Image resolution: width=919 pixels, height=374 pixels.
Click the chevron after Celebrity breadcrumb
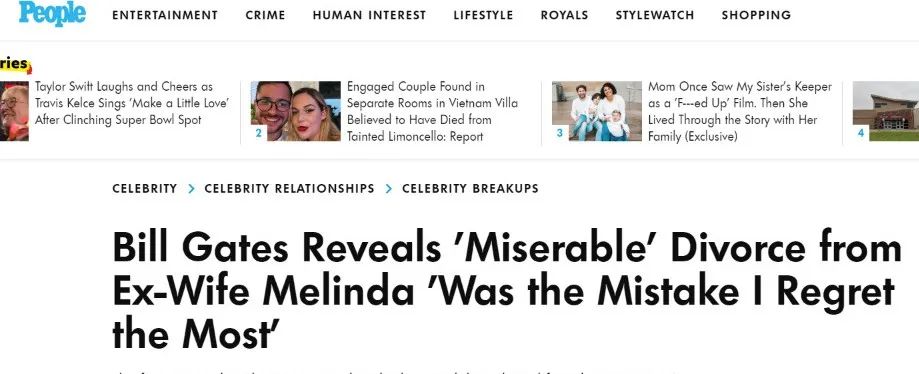[x=191, y=189]
